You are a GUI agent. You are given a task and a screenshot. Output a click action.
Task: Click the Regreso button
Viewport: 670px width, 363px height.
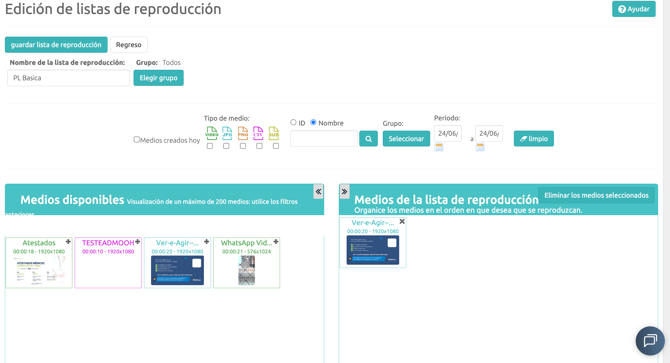129,45
